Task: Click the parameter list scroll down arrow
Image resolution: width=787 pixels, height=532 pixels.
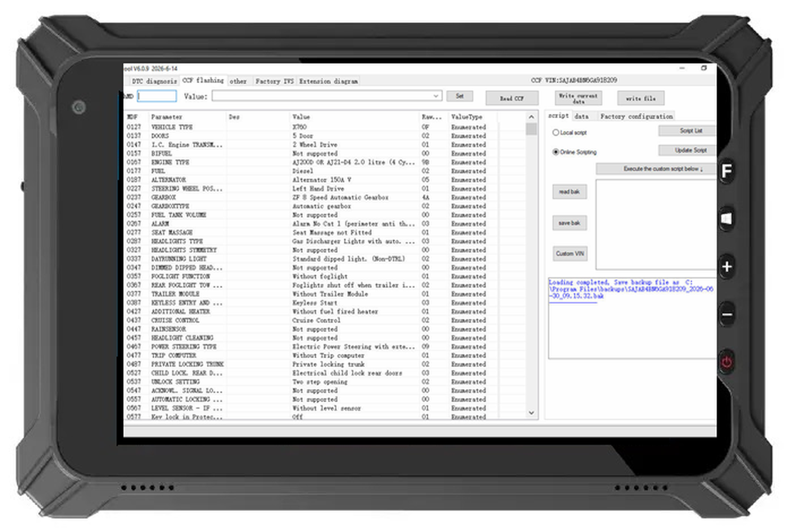Action: [531, 413]
